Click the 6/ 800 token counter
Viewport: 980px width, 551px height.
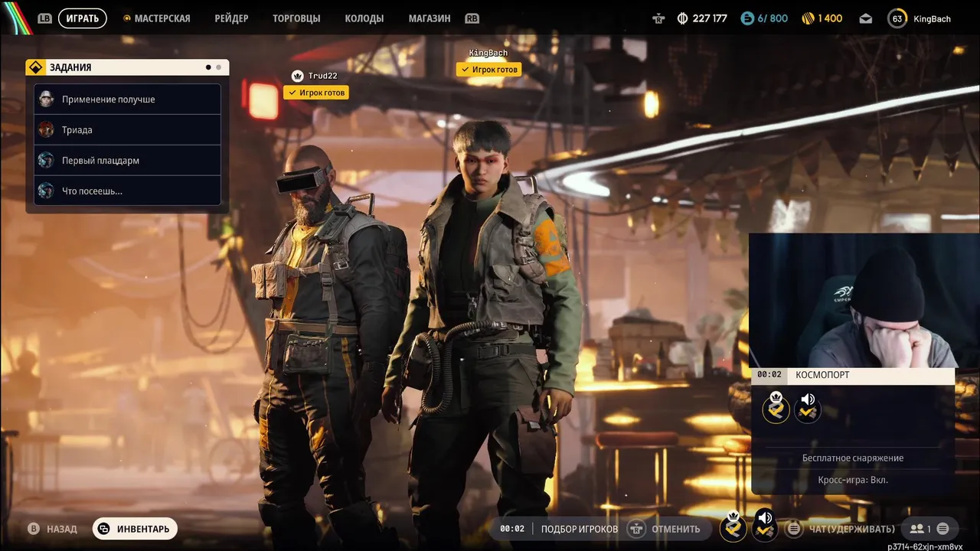(x=773, y=18)
